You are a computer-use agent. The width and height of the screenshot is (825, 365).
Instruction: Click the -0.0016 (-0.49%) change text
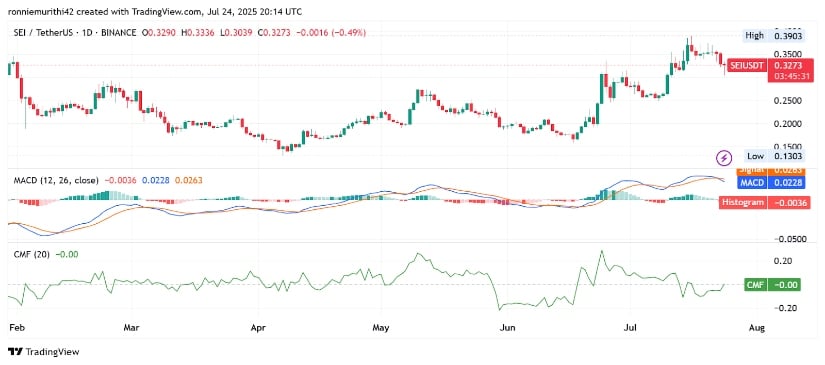(x=331, y=33)
